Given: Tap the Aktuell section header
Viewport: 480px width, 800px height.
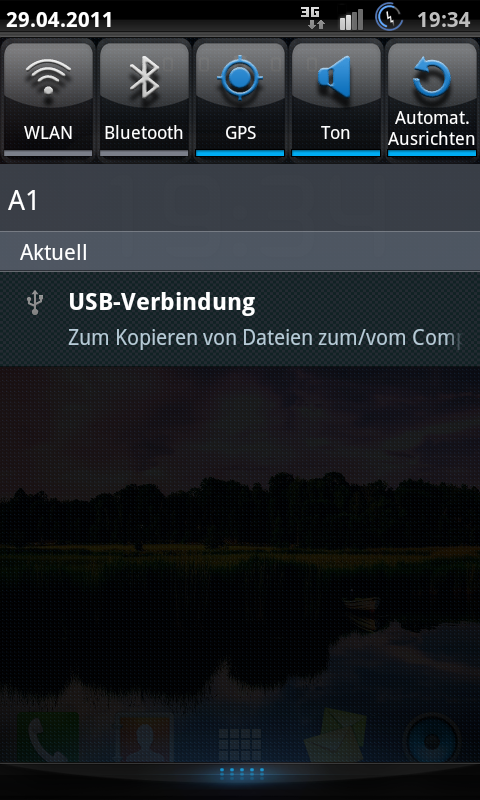Looking at the screenshot, I should 240,252.
